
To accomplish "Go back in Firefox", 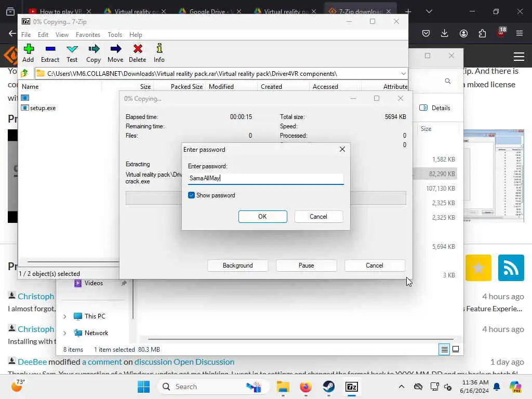I will click(12, 33).
